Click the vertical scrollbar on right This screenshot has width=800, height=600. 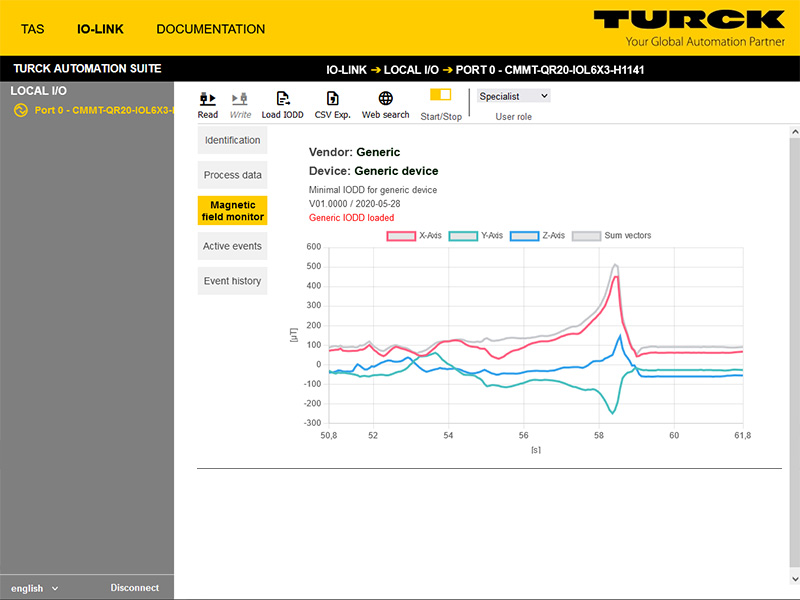pos(794,350)
